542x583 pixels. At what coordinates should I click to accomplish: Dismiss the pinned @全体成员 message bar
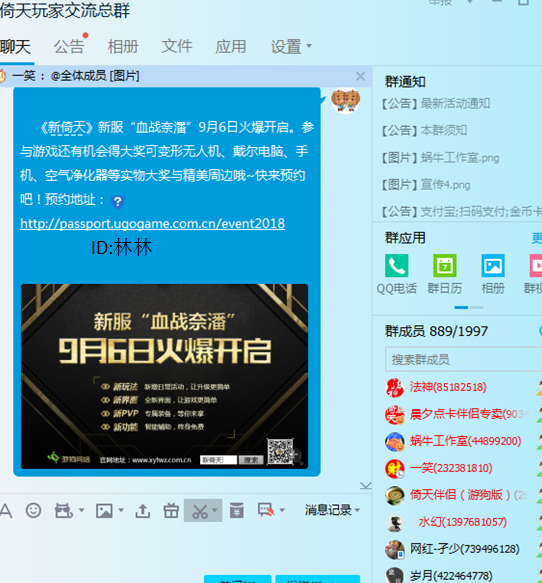[360, 76]
